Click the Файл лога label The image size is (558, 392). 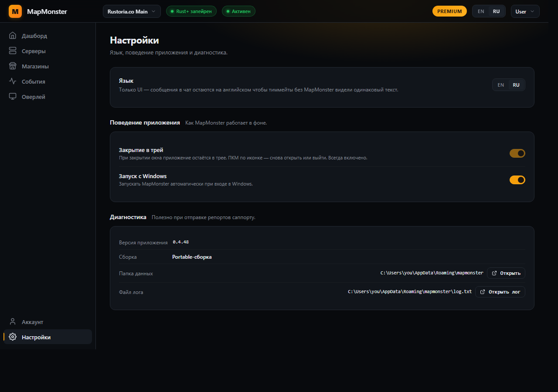tap(131, 292)
